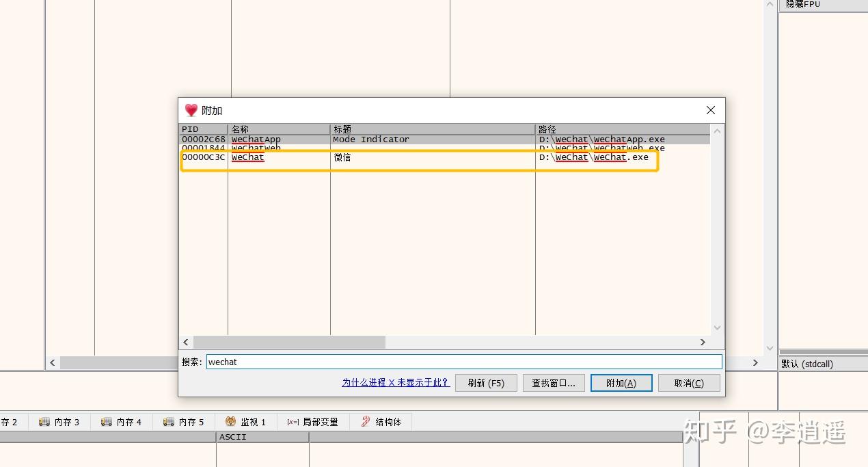Viewport: 868px width, 467px height.
Task: Switch to the 内存 3 tab
Action: pos(59,422)
